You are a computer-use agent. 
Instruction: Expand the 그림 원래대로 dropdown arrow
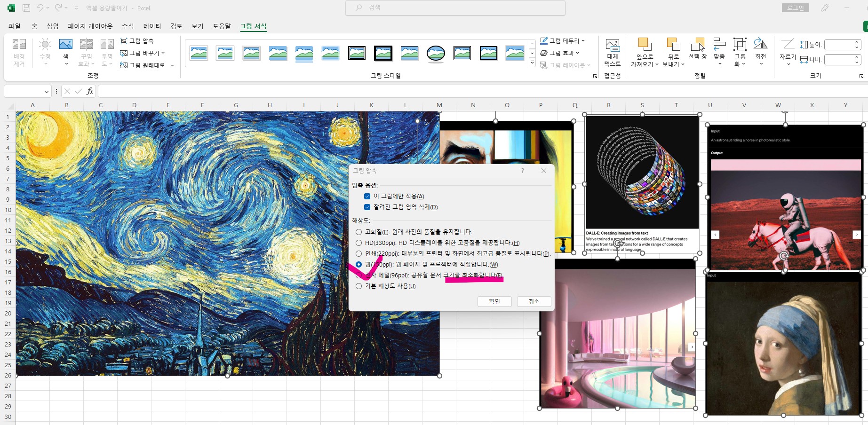pyautogui.click(x=173, y=65)
